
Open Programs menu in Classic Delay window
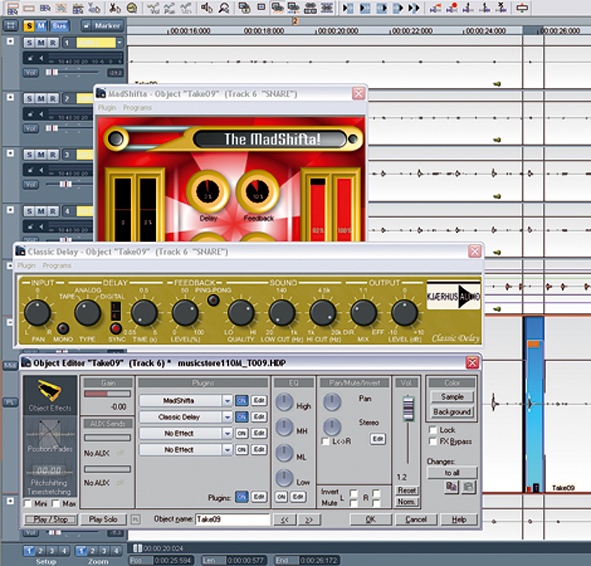click(57, 266)
